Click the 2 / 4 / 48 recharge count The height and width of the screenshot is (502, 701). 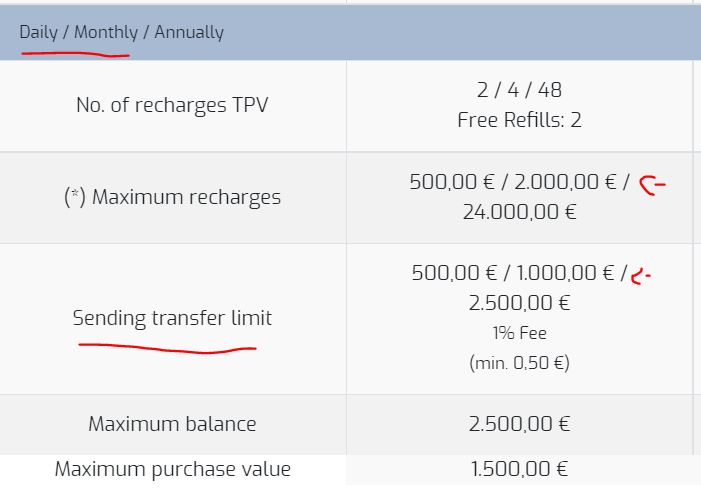(x=519, y=92)
